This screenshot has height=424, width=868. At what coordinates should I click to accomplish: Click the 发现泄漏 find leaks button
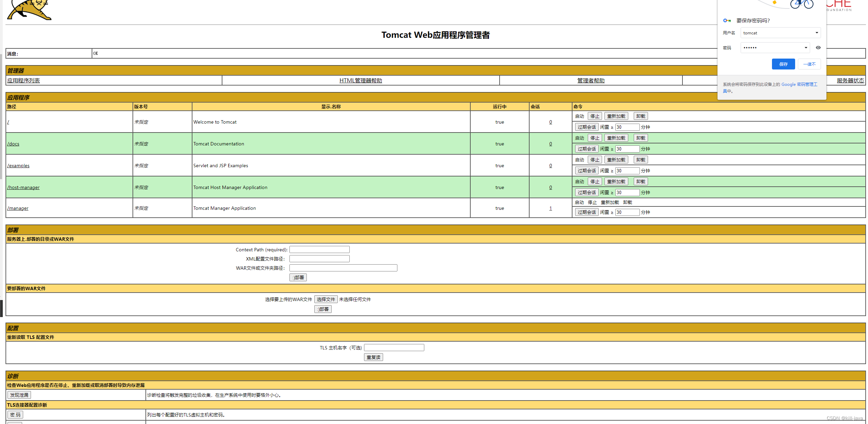(x=19, y=395)
